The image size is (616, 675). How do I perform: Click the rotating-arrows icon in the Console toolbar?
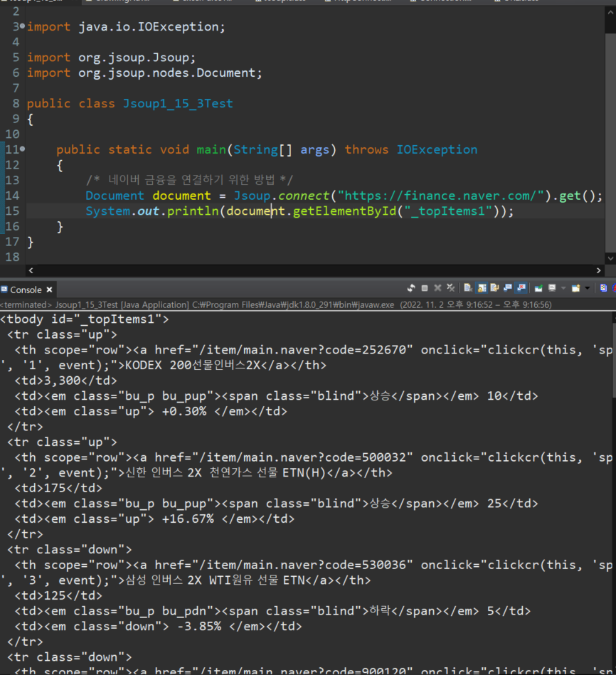tap(411, 288)
